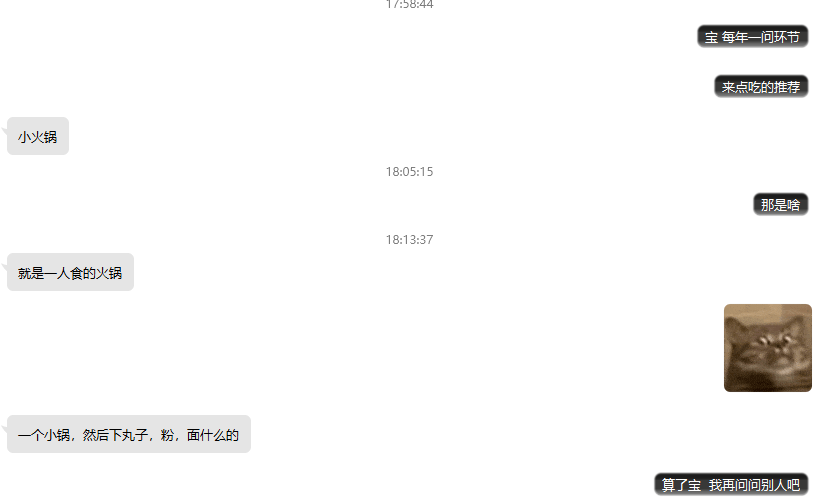Select the message starting with 一个小锅
The height and width of the screenshot is (500, 819).
point(129,434)
